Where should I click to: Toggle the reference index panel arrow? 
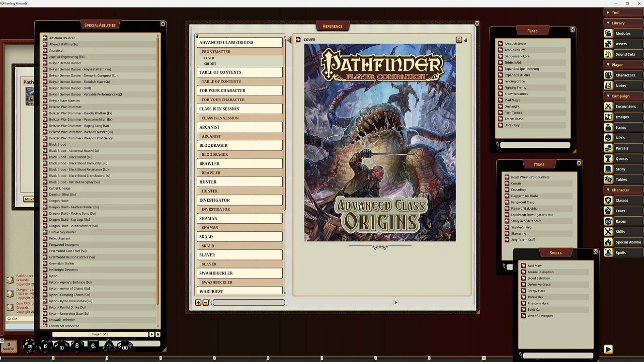[289, 40]
